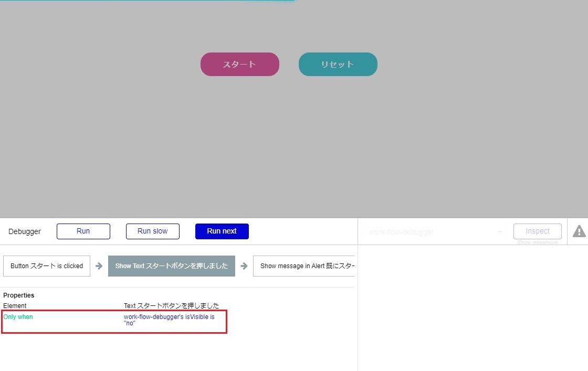Click the work-flow-debugger's isVisible condition value
Screen dimensions: 588x371
click(169, 320)
